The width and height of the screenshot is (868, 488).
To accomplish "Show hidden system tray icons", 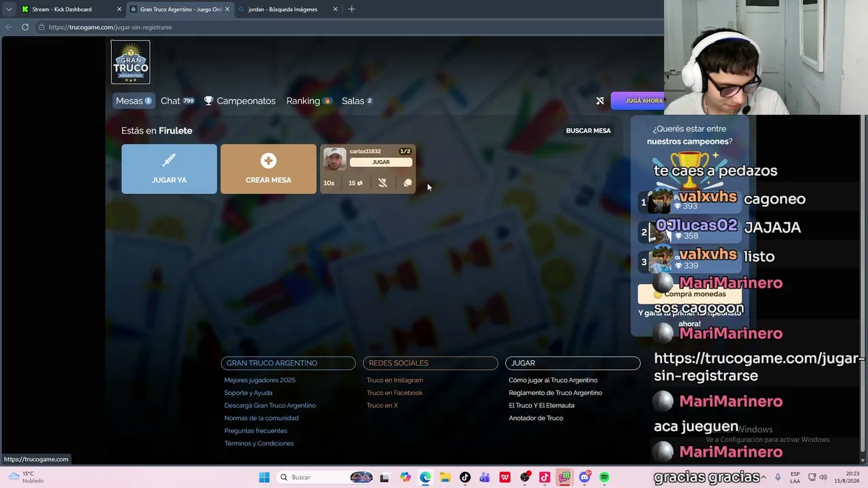I will point(764,477).
